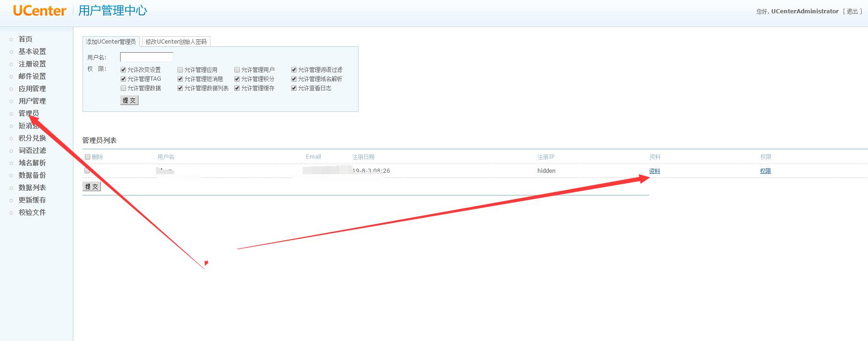Uncheck 允许改变设置 checkbox

[123, 70]
